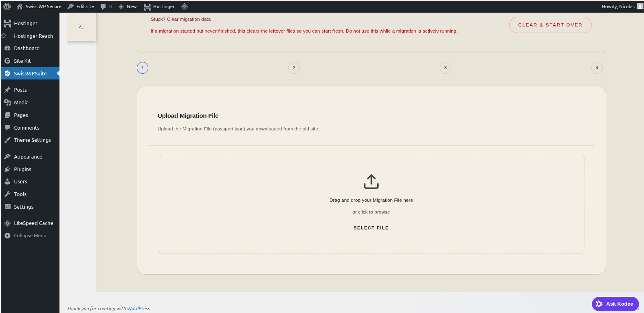This screenshot has height=313, width=644.
Task: Select step 3 in the wizard
Action: [445, 68]
